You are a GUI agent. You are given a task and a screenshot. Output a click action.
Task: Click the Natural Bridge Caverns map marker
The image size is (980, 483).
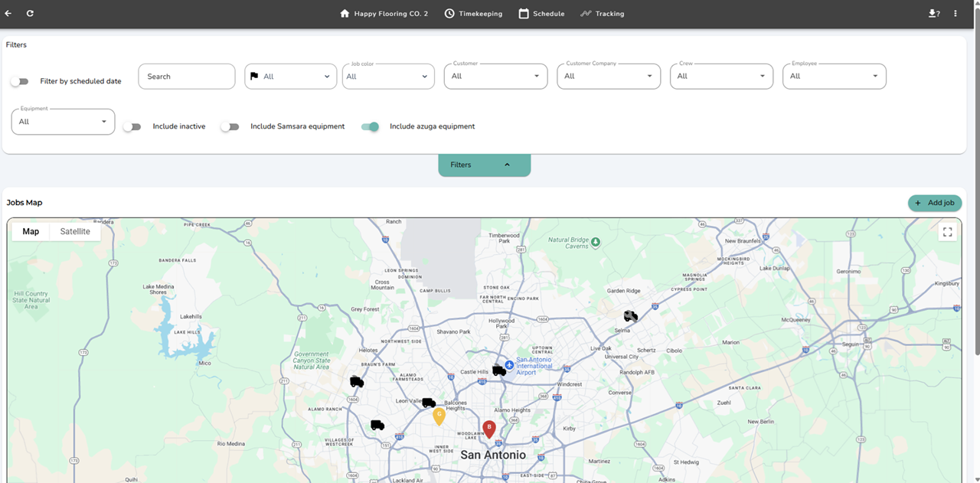pyautogui.click(x=596, y=242)
